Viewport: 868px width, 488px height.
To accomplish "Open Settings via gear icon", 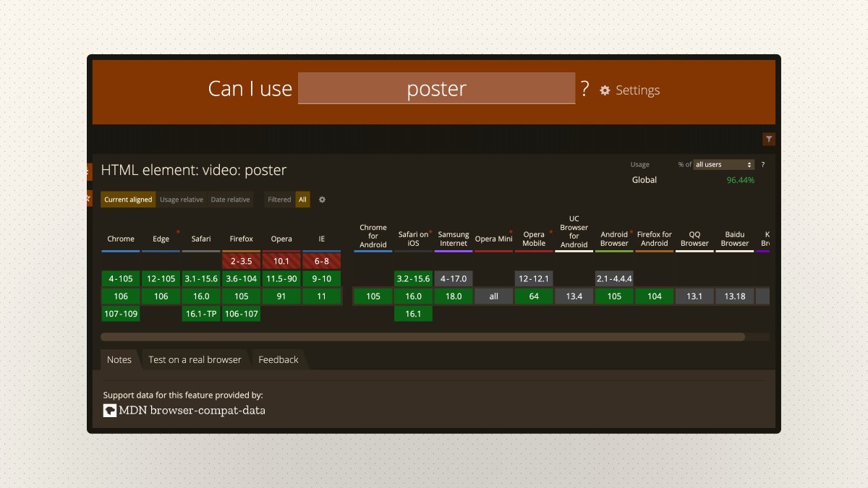I will click(x=605, y=90).
